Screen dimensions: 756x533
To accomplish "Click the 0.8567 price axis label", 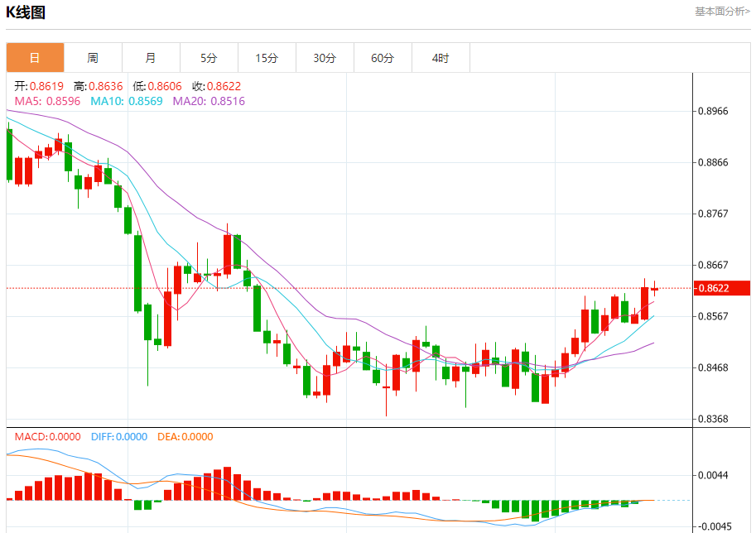I will (x=713, y=316).
